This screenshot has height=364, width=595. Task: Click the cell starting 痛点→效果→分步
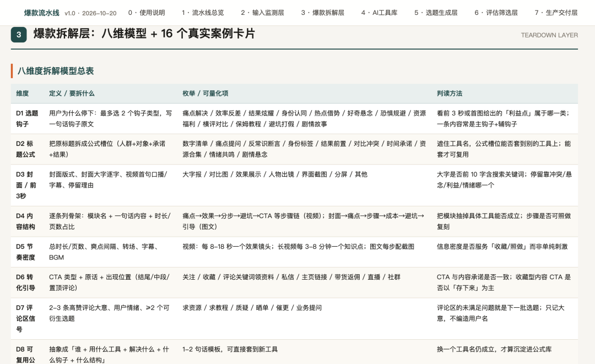304,221
